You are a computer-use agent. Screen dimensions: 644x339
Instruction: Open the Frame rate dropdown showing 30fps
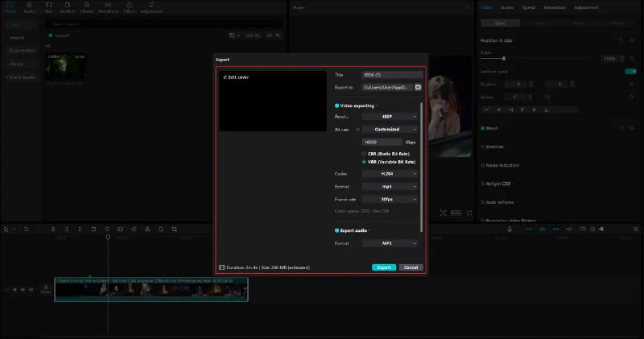coord(390,198)
